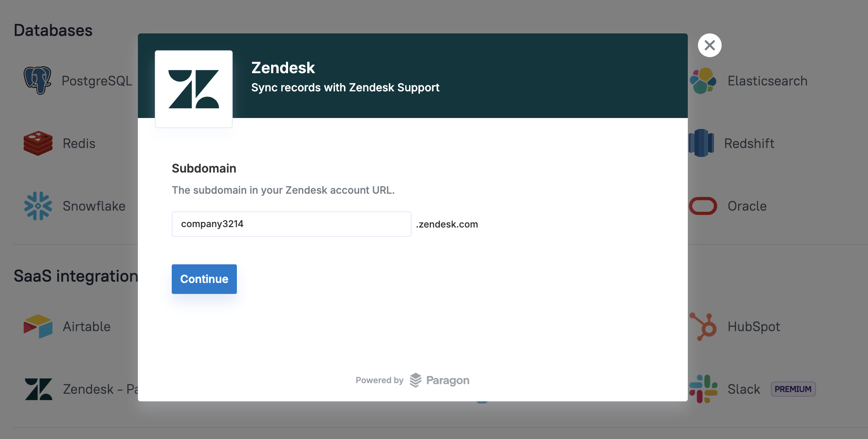Click the Redshift icon
868x439 pixels.
(x=701, y=143)
